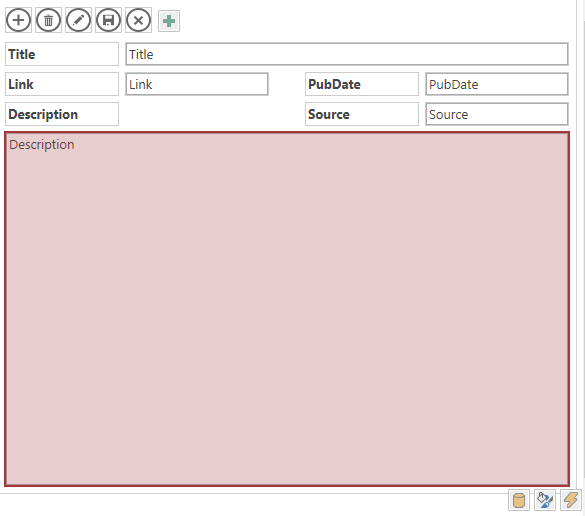Open the paint bucket formatting icon
The width and height of the screenshot is (585, 516).
click(545, 500)
